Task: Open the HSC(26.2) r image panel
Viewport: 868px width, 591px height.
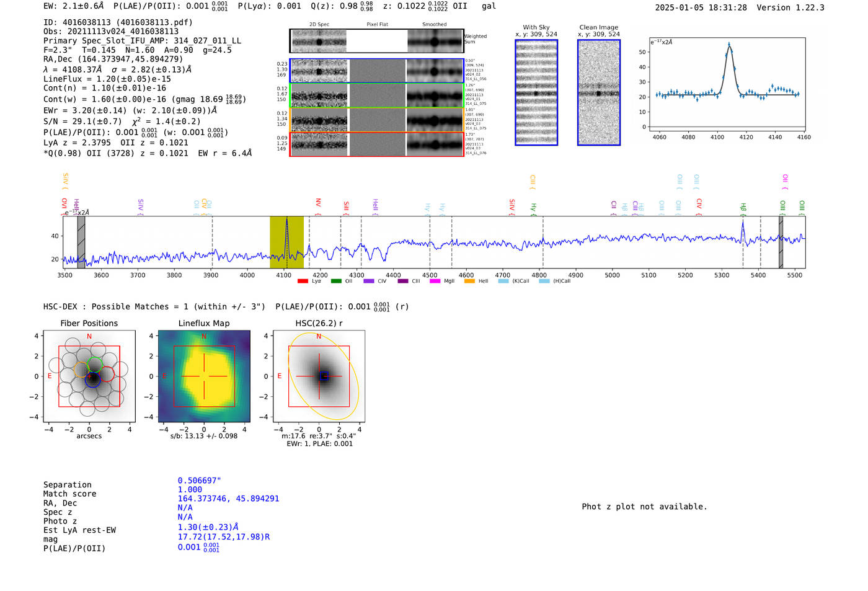Action: pyautogui.click(x=319, y=376)
